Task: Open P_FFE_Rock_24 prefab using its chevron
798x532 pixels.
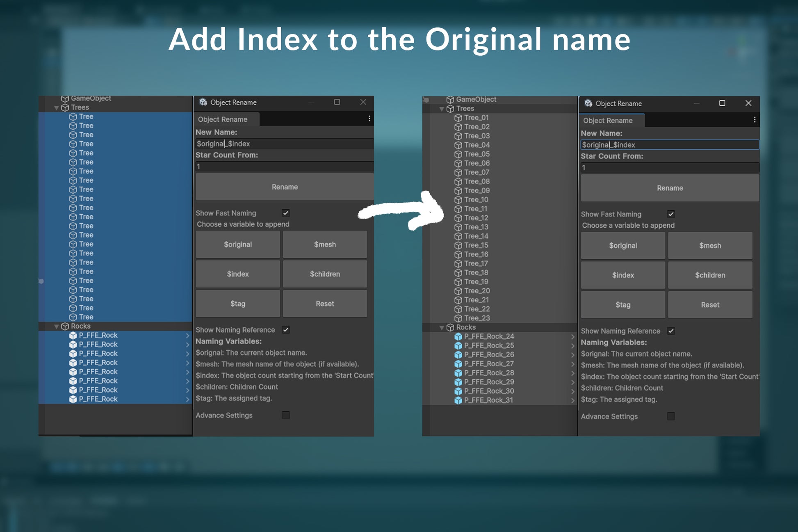Action: 573,337
